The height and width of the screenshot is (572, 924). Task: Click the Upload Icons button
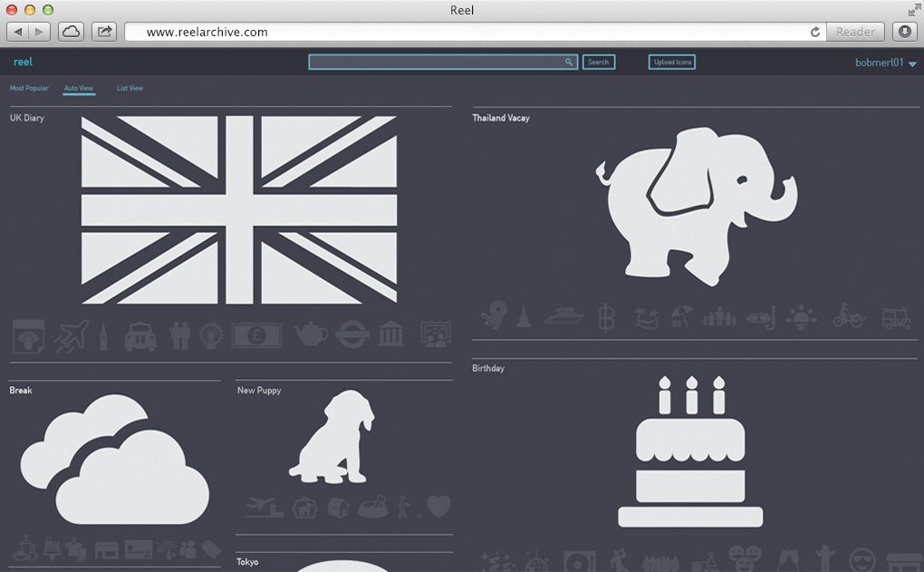point(672,62)
